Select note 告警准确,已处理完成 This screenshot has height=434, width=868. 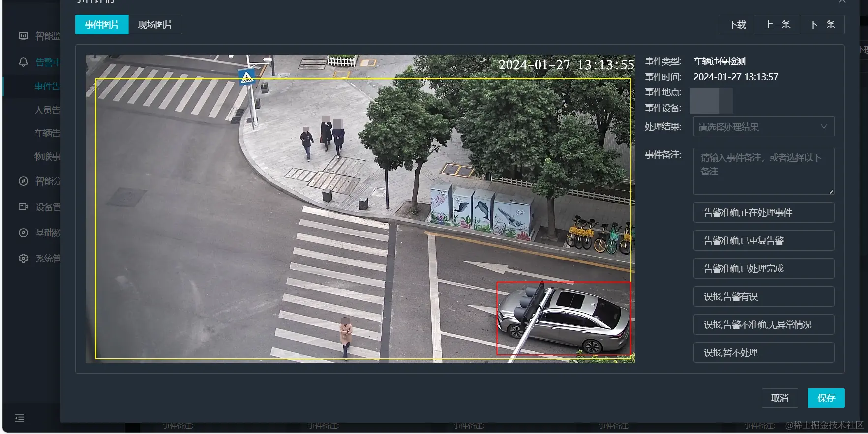point(764,268)
